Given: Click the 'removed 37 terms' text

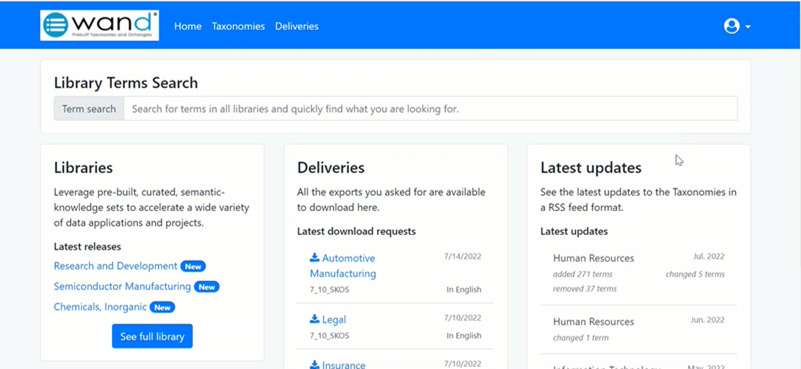Looking at the screenshot, I should coord(585,289).
